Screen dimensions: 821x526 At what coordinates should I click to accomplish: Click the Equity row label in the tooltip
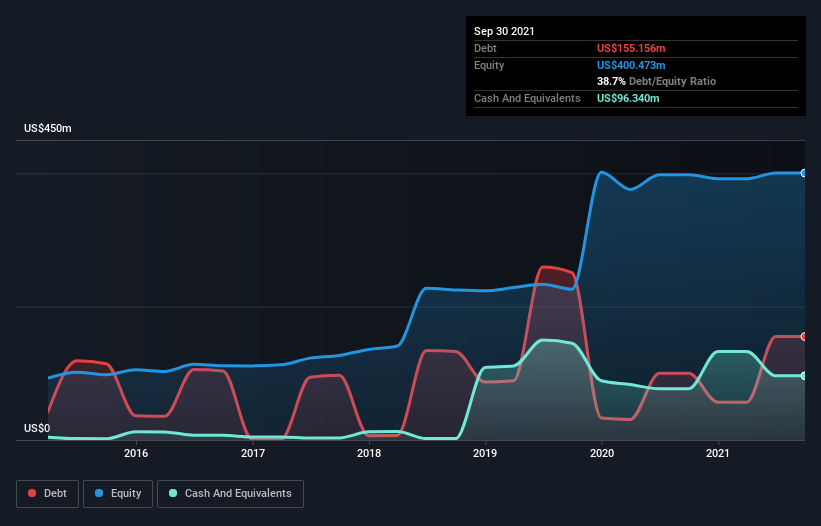[489, 65]
